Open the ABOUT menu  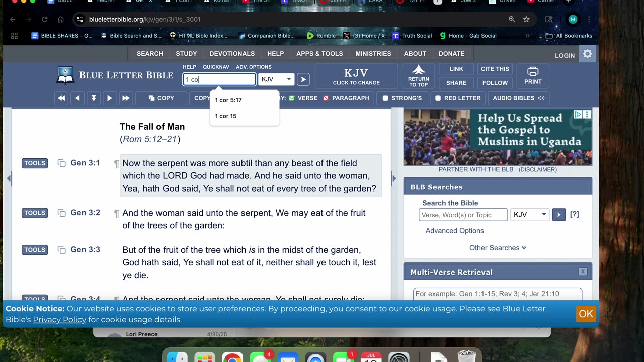click(x=415, y=54)
